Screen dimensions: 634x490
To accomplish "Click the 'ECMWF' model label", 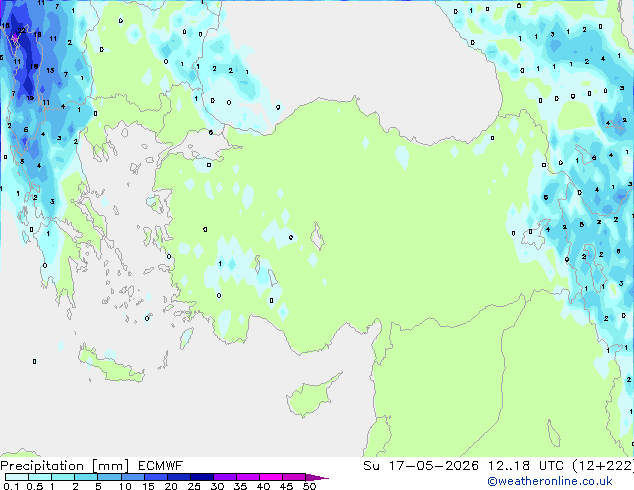I will [x=161, y=466].
